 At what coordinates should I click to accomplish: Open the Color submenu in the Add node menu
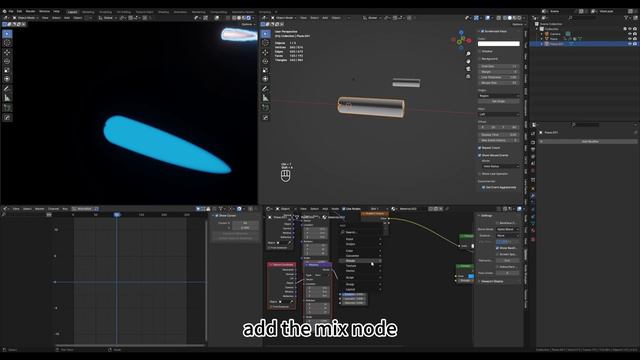click(361, 251)
